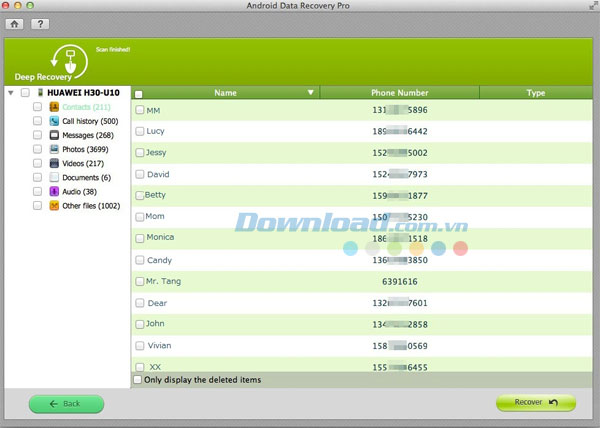Enable 'Only display the deleted items' checkbox
Image resolution: width=600 pixels, height=428 pixels.
pyautogui.click(x=138, y=380)
